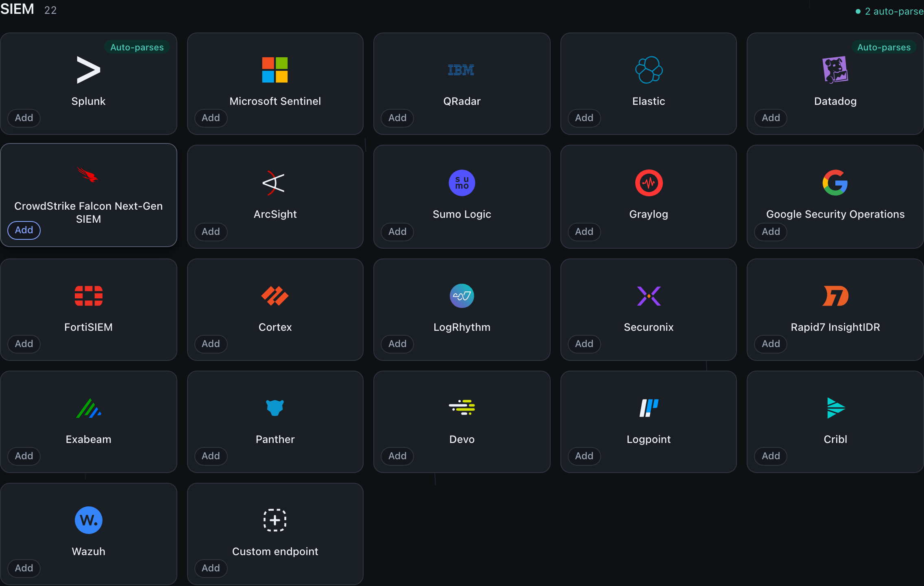Click the Cribl teal arrow logo
This screenshot has height=586, width=924.
click(836, 408)
